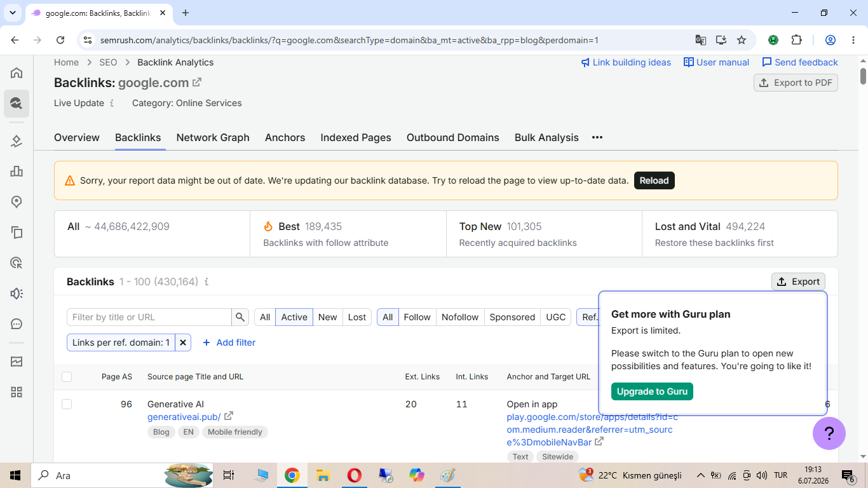
Task: Open Opera from the taskbar
Action: [x=354, y=475]
